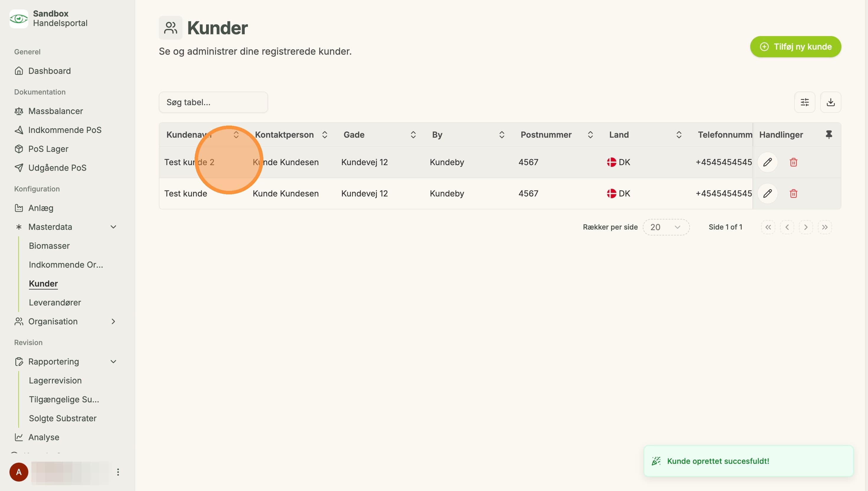Go to the last page of results
868x491 pixels.
pyautogui.click(x=825, y=227)
